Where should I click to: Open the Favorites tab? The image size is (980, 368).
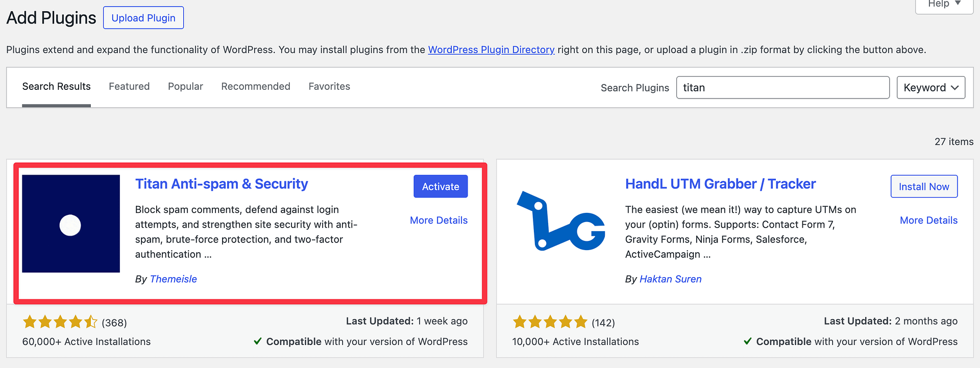pos(329,86)
